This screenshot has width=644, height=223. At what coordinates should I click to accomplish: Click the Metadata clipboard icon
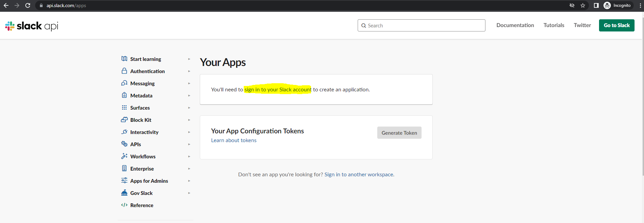point(124,95)
